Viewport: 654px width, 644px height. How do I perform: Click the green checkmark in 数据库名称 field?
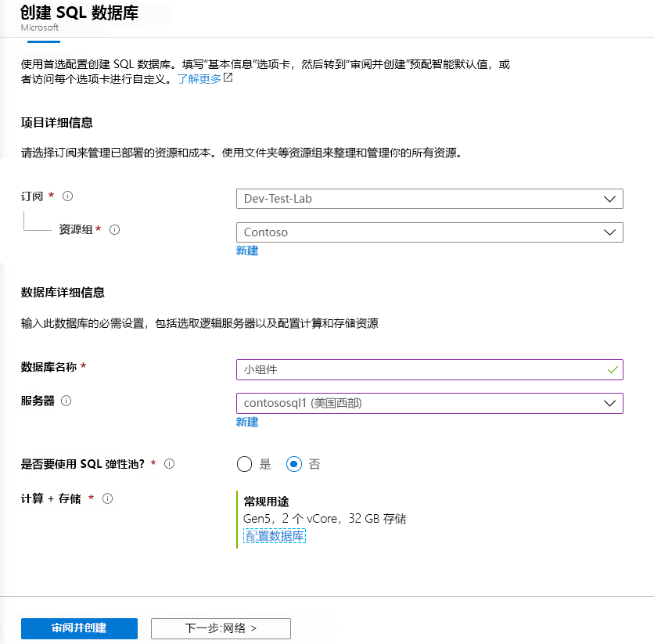point(613,369)
